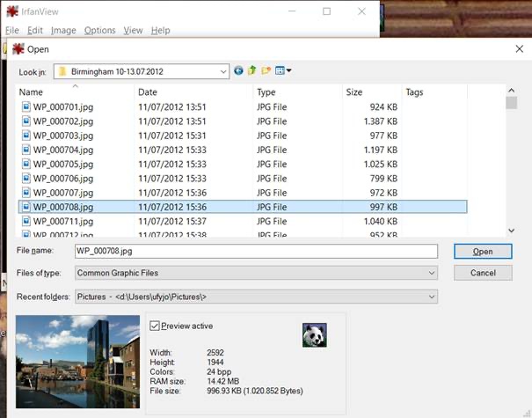Open the Files of type dropdown
Image resolution: width=532 pixels, height=418 pixels.
pyautogui.click(x=256, y=273)
